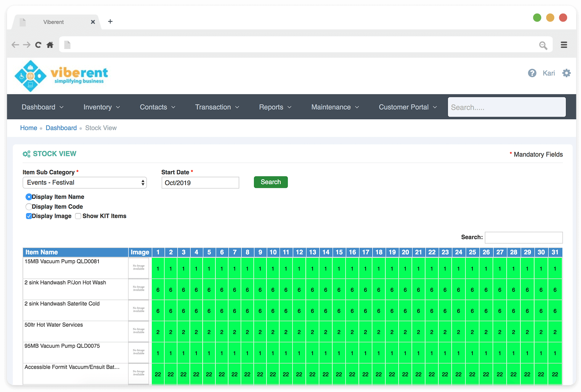Click the Start Date input field
Image resolution: width=581 pixels, height=392 pixels.
(x=200, y=183)
